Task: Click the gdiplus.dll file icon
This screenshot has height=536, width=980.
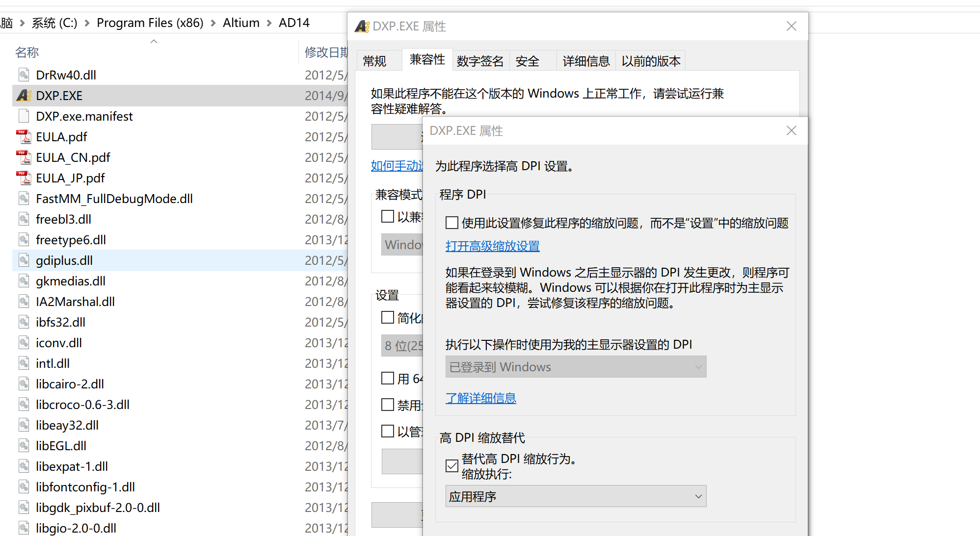Action: (24, 260)
